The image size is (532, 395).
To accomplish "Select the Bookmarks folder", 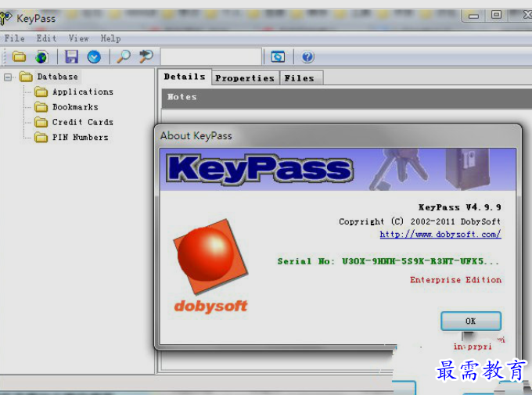I will (75, 107).
